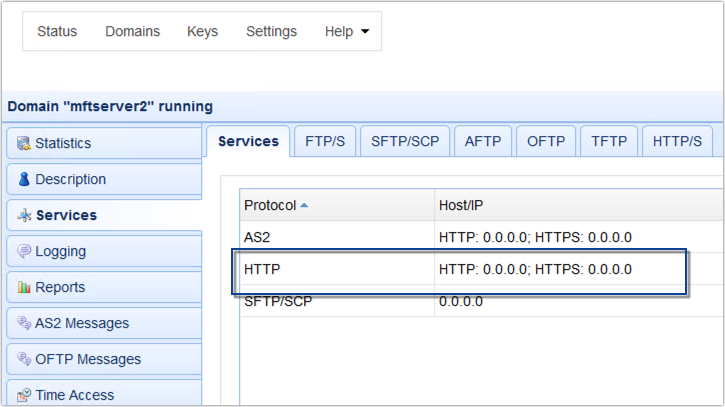725x407 pixels.
Task: Open the Settings menu item
Action: point(271,31)
